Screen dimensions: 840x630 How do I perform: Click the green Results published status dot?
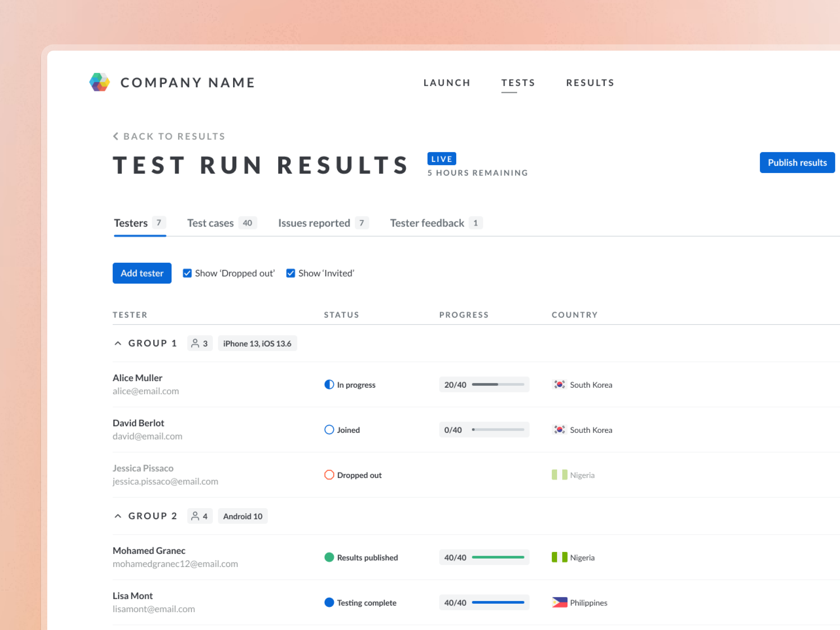coord(329,557)
